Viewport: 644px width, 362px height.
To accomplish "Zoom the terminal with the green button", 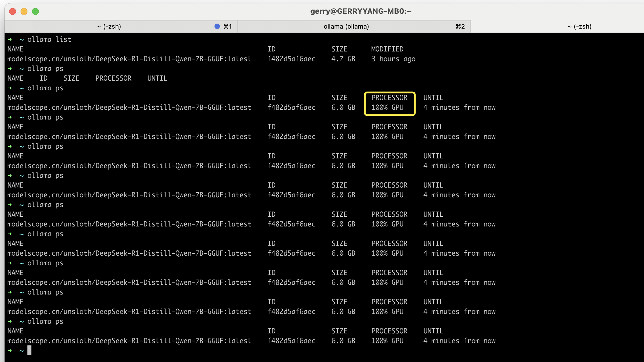I will 35,11.
